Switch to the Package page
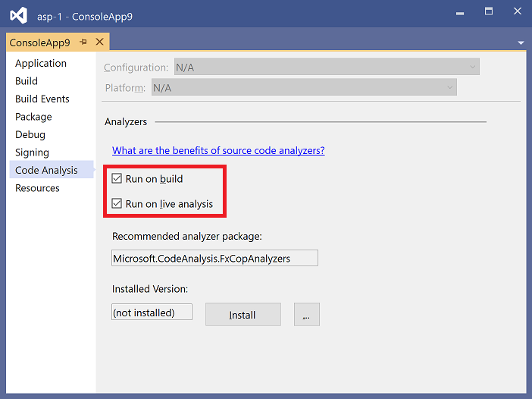 point(33,117)
